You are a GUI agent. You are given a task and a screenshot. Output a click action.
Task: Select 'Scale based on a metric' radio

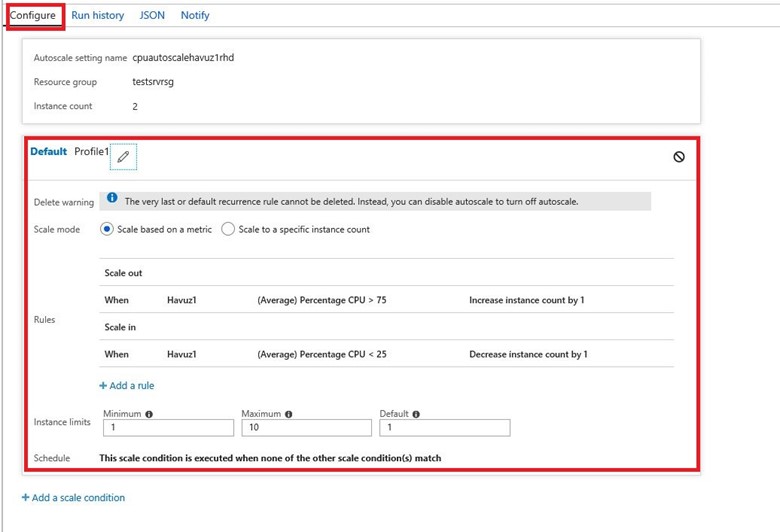pyautogui.click(x=107, y=229)
